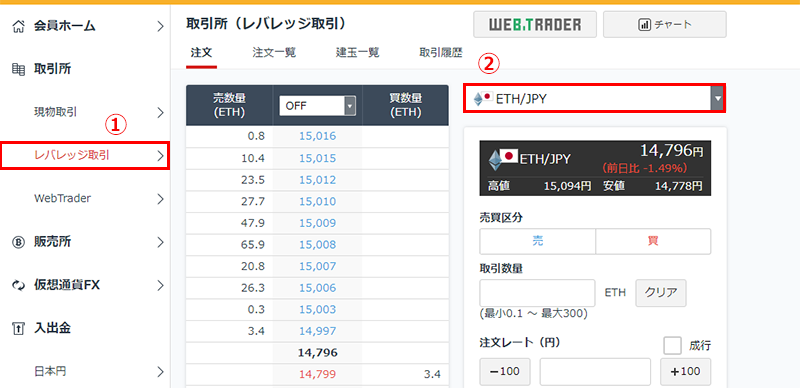This screenshot has width=800, height=388.
Task: Select 買 buy side button
Action: pos(653,241)
